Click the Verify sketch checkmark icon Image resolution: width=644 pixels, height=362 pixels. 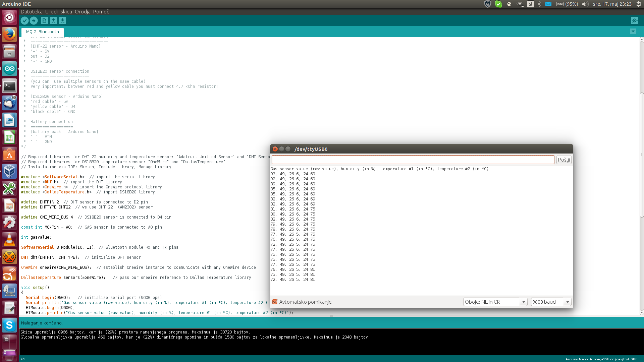coord(24,21)
